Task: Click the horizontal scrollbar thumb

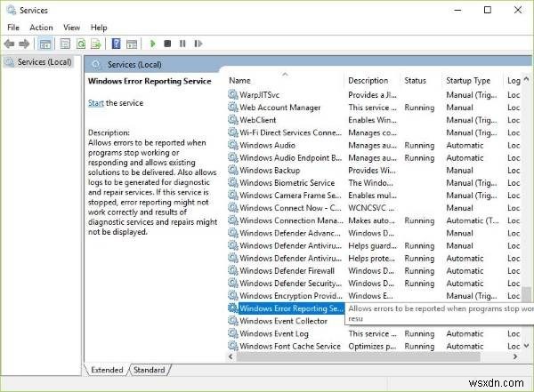Action: 359,357
